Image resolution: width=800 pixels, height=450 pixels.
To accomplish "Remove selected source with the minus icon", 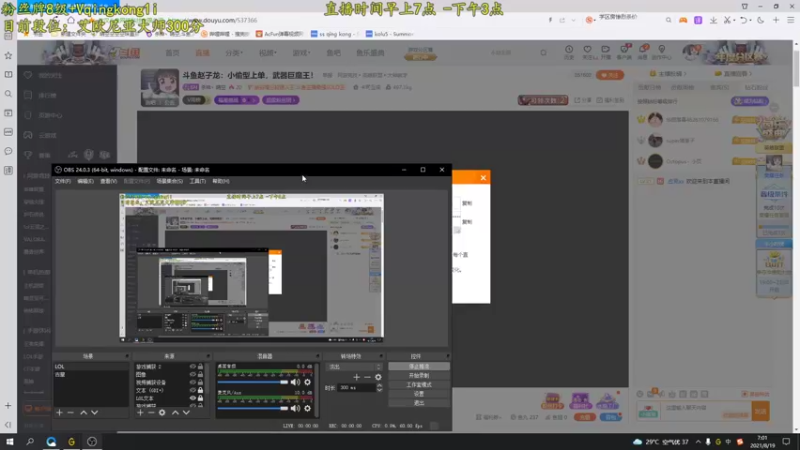I will [151, 412].
